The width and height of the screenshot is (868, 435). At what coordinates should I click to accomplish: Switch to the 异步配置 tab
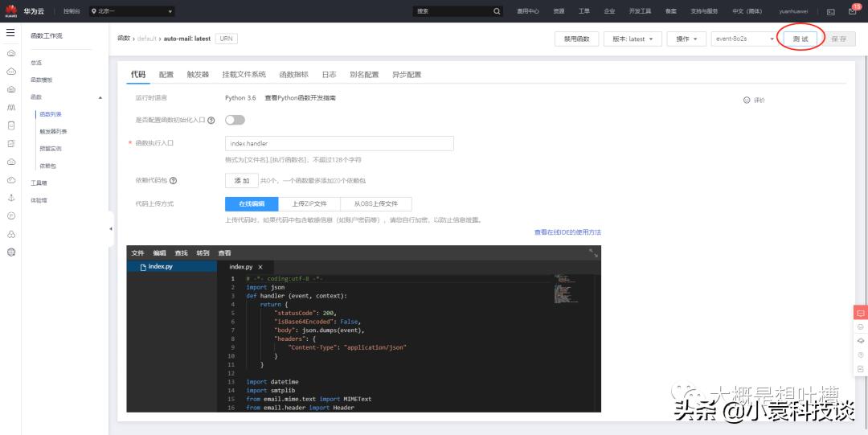(407, 74)
